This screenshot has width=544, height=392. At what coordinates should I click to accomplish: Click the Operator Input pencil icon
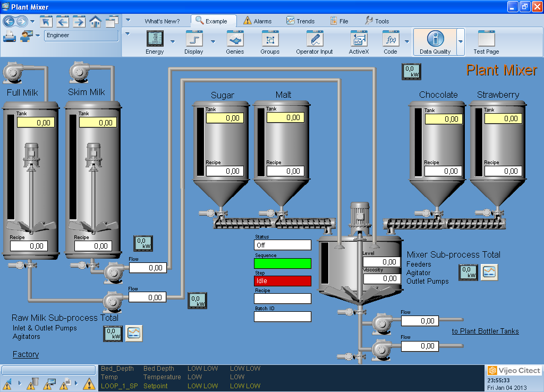[314, 40]
